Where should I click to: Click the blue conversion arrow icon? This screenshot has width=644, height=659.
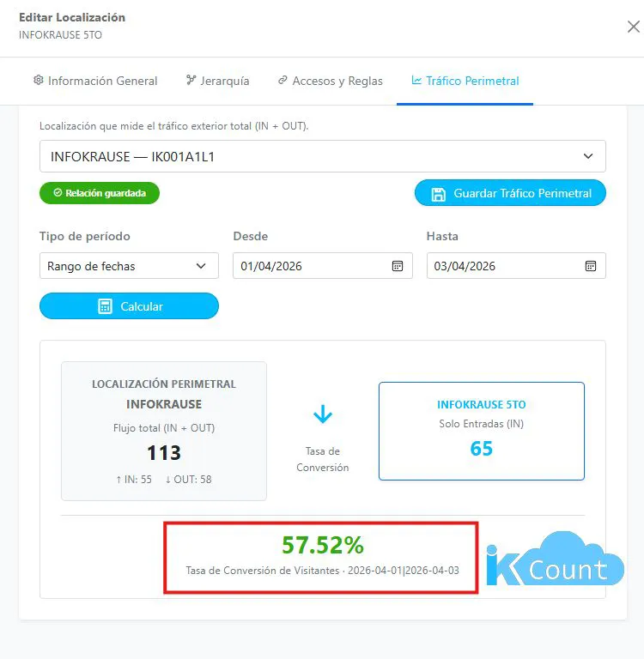pos(323,415)
